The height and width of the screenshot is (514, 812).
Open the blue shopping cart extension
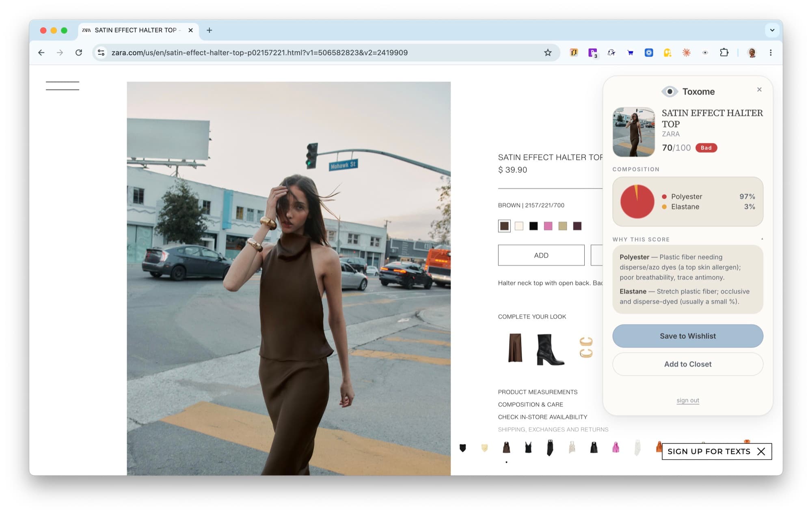coord(630,52)
